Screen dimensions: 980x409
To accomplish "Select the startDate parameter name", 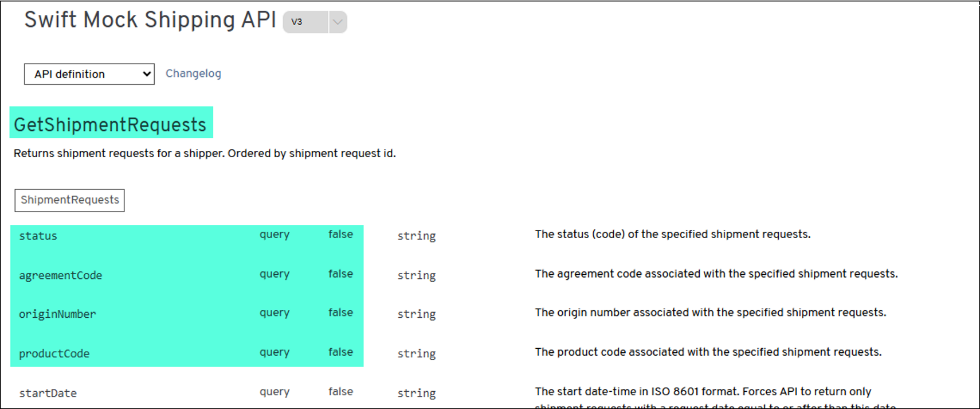I will point(48,393).
